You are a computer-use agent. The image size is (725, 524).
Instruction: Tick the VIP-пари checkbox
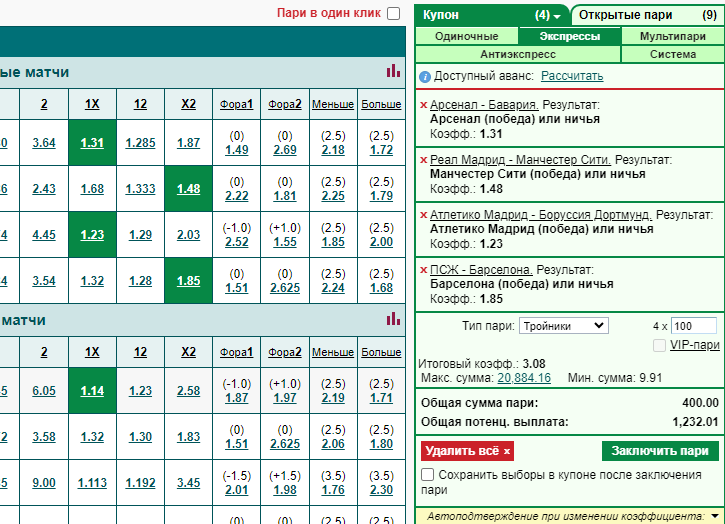tap(659, 345)
